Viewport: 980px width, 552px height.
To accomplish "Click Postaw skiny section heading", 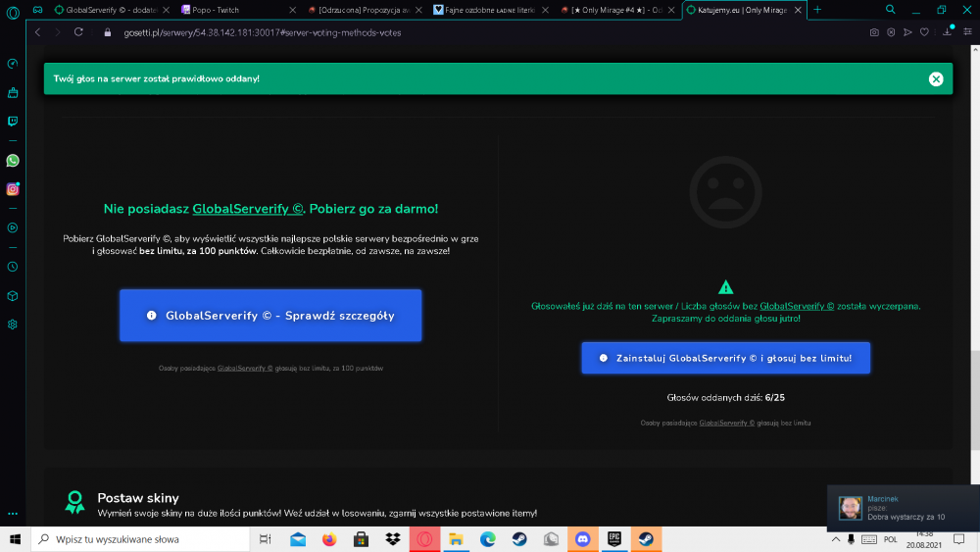I will coord(138,498).
